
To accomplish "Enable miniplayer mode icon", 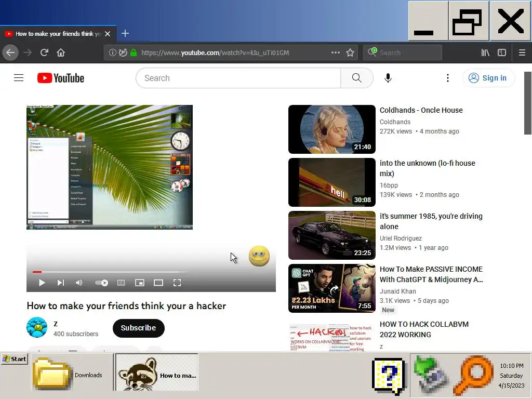I will coord(140,283).
